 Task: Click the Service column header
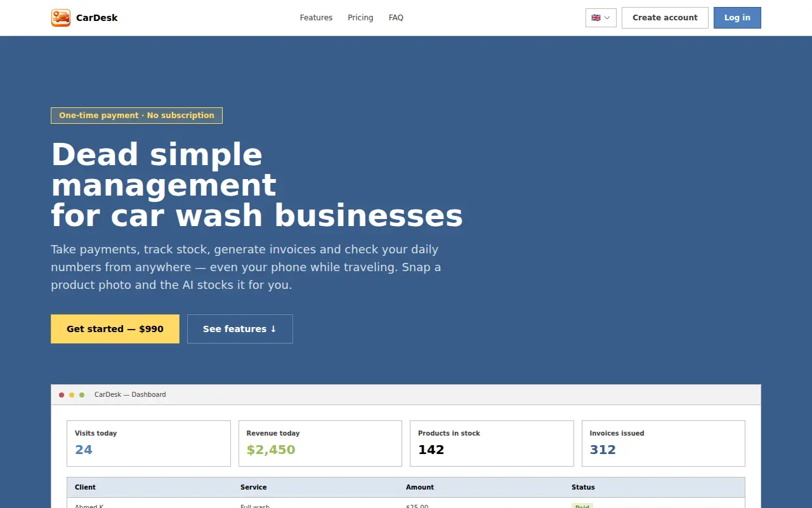[253, 487]
